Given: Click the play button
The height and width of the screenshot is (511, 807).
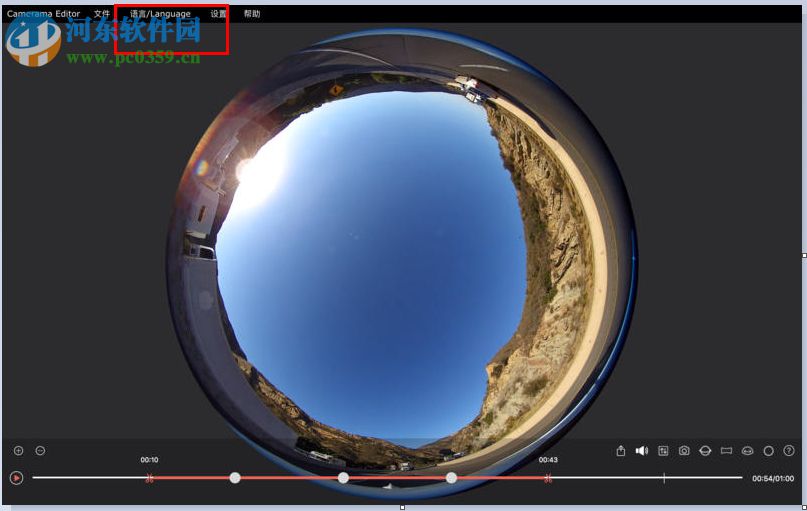Looking at the screenshot, I should click(x=16, y=478).
